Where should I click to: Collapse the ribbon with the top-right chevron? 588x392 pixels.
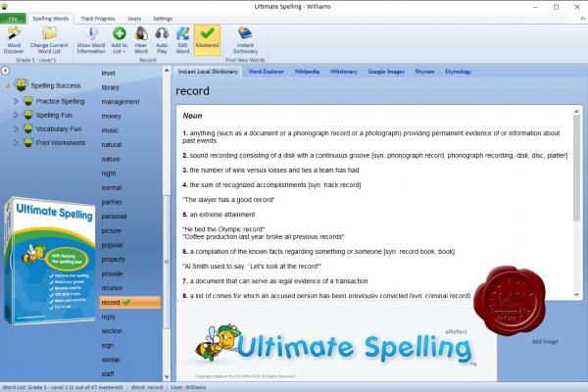coord(583,18)
